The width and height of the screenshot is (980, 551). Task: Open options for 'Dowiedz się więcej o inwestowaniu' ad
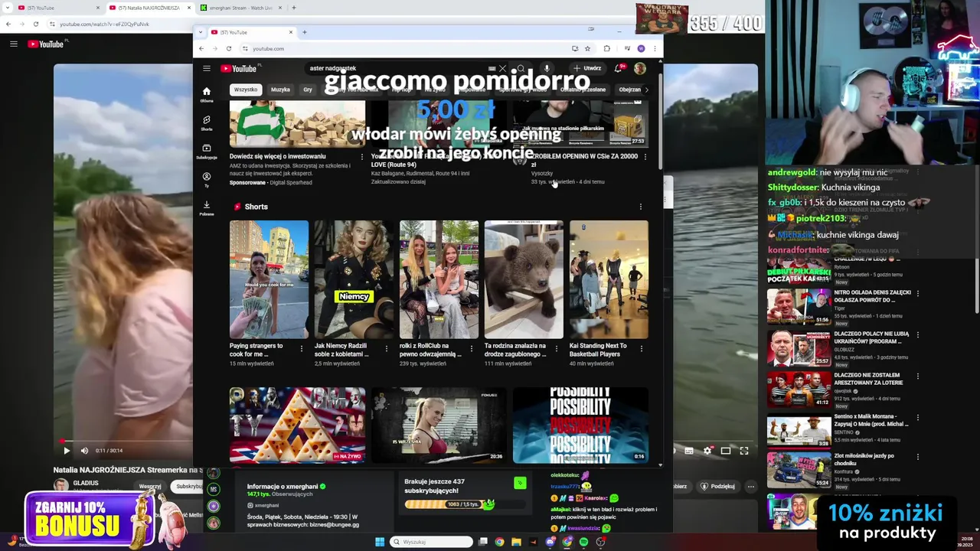pyautogui.click(x=362, y=157)
